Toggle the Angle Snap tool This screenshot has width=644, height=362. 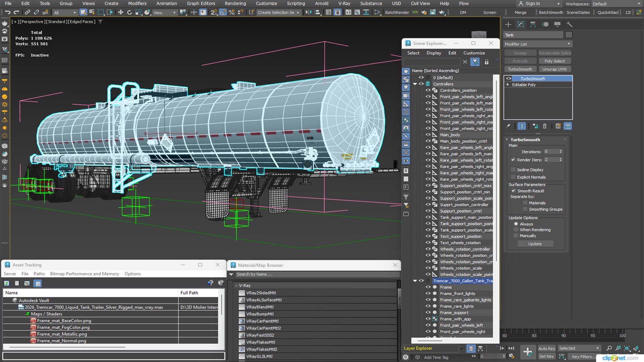[x=223, y=12]
